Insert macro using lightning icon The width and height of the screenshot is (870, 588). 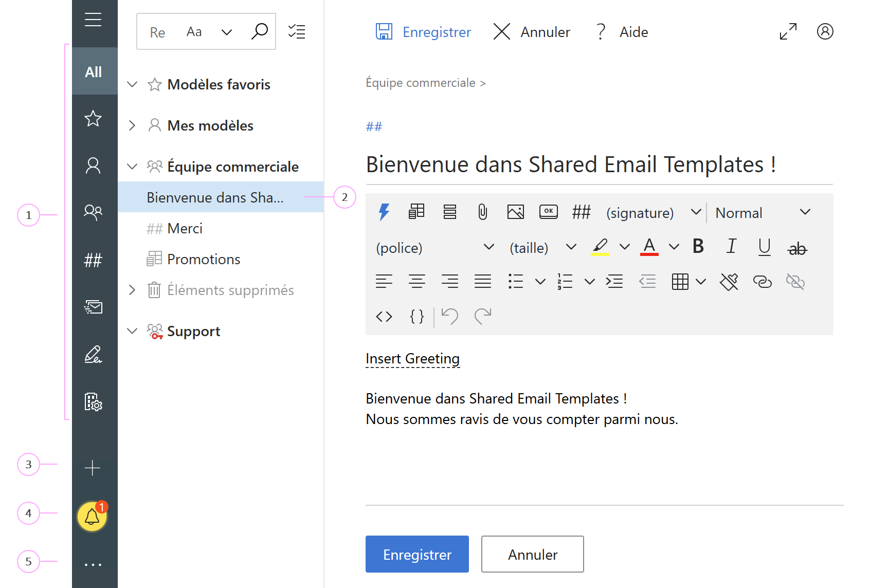(x=384, y=212)
